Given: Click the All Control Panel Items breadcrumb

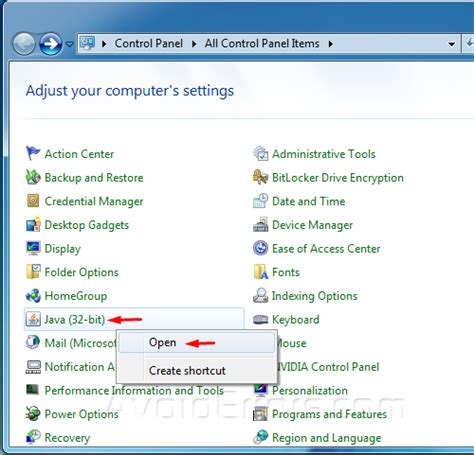Looking at the screenshot, I should pos(262,43).
